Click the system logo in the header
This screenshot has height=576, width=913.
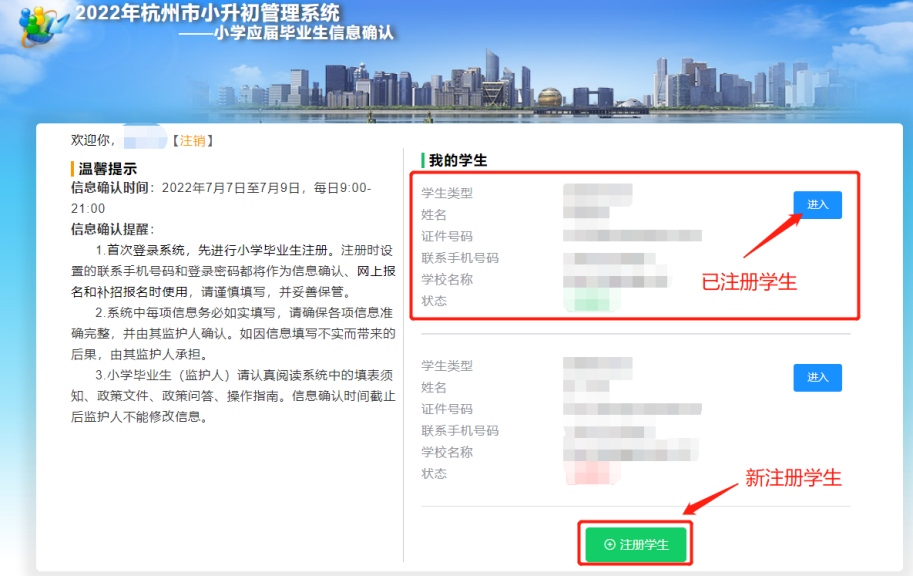pos(37,29)
